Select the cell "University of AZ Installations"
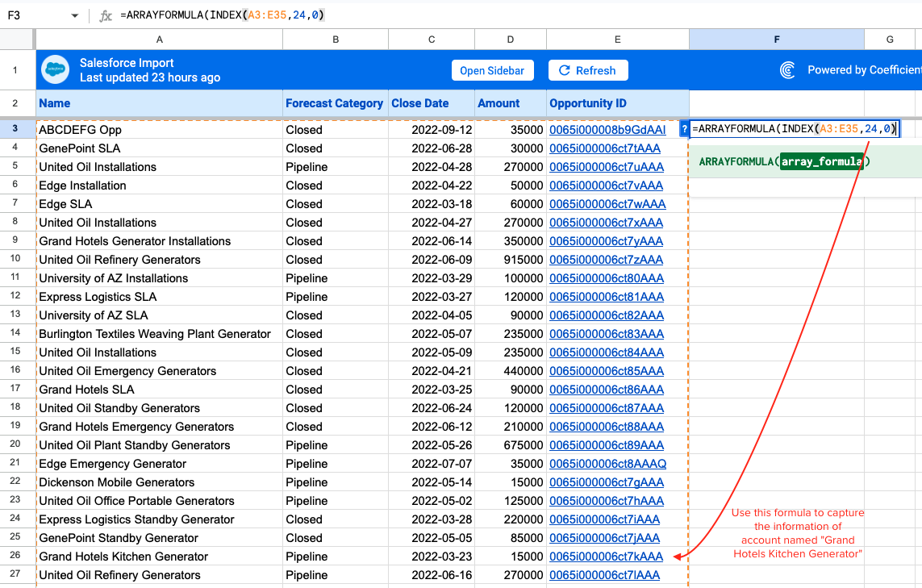This screenshot has height=588, width=922. [160, 278]
